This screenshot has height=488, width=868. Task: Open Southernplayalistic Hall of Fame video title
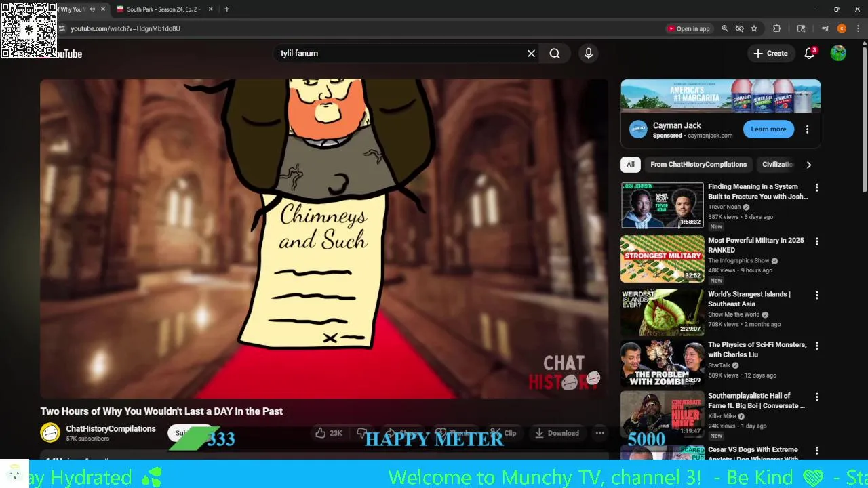coord(757,401)
